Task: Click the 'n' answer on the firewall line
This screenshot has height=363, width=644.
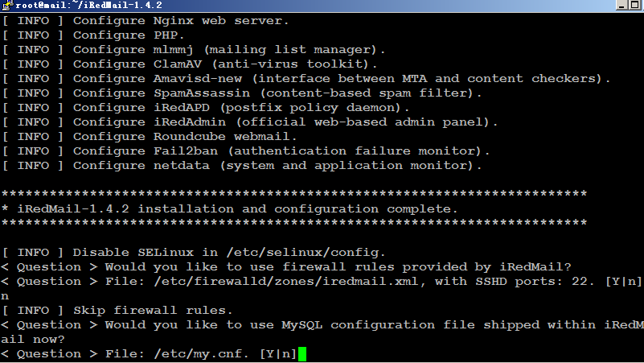Action: pyautogui.click(x=5, y=296)
